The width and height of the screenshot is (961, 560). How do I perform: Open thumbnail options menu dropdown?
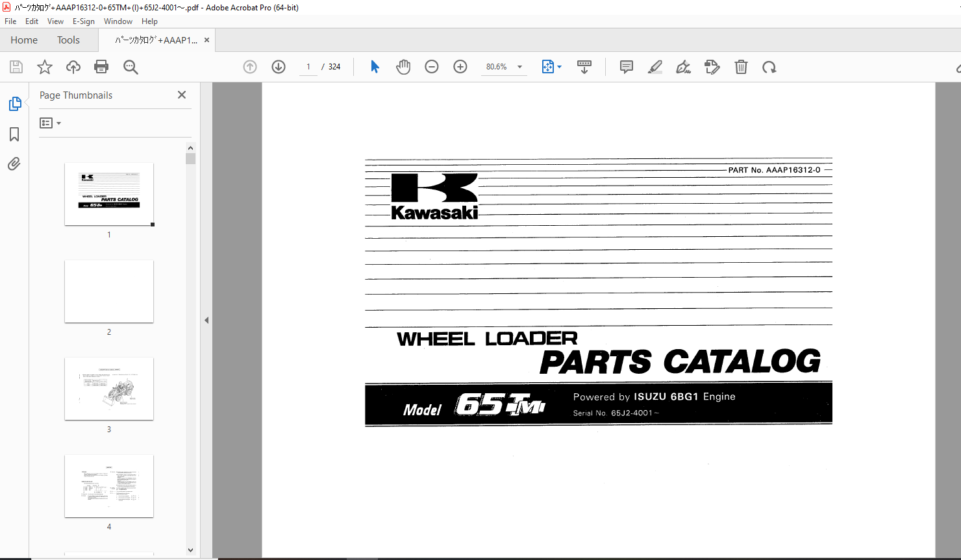[50, 123]
